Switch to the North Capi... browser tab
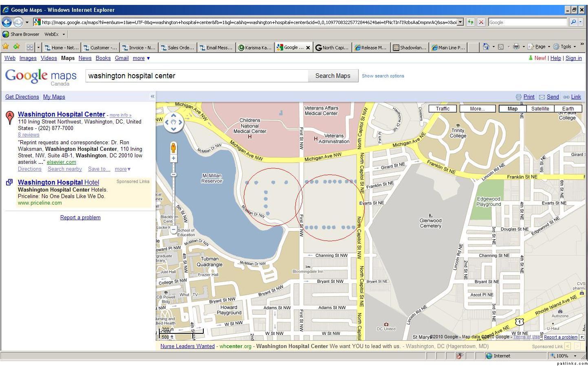The height and width of the screenshot is (366, 588). [x=332, y=48]
